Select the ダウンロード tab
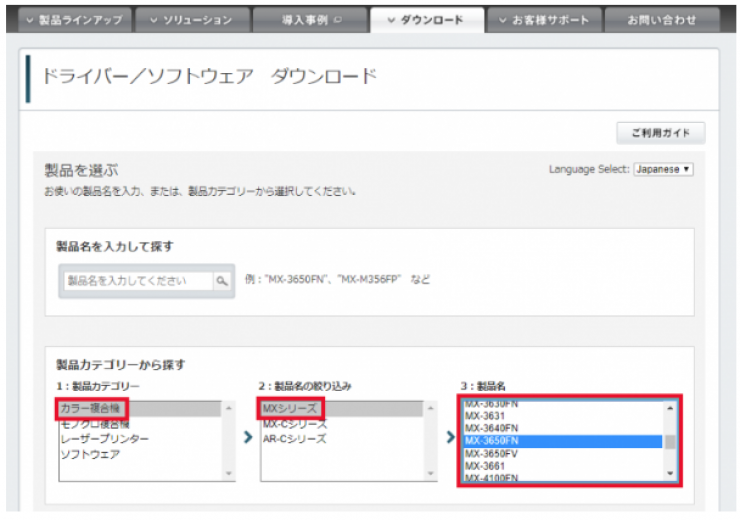The height and width of the screenshot is (520, 740). (427, 20)
